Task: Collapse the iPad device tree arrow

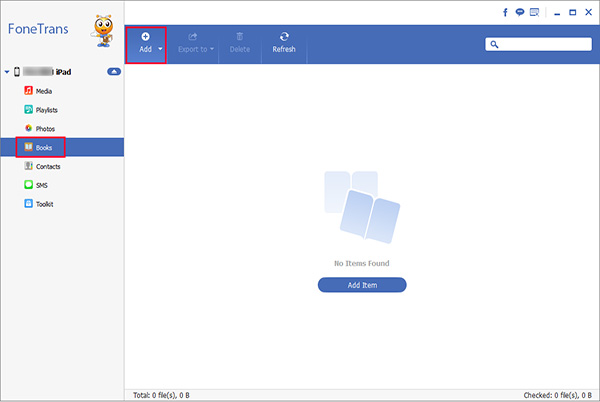Action: pyautogui.click(x=7, y=72)
